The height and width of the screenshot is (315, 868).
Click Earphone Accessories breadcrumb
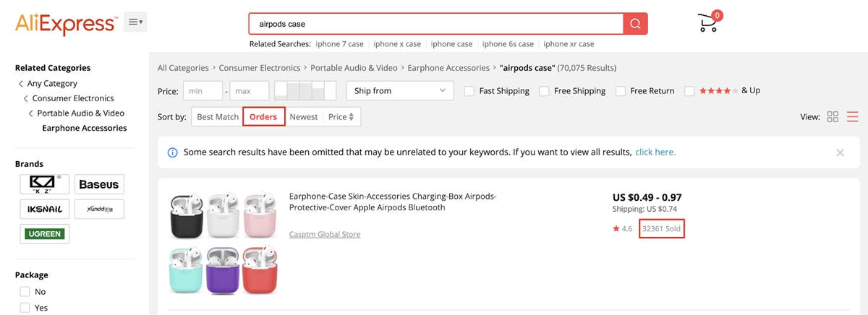(x=448, y=68)
